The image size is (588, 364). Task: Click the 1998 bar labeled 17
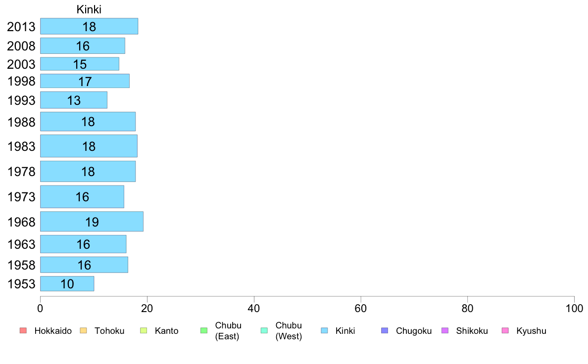tap(85, 81)
